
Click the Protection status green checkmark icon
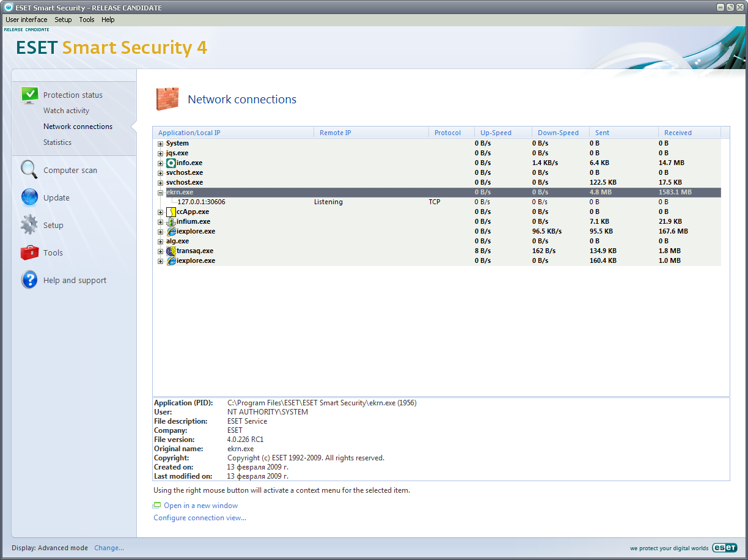click(29, 95)
